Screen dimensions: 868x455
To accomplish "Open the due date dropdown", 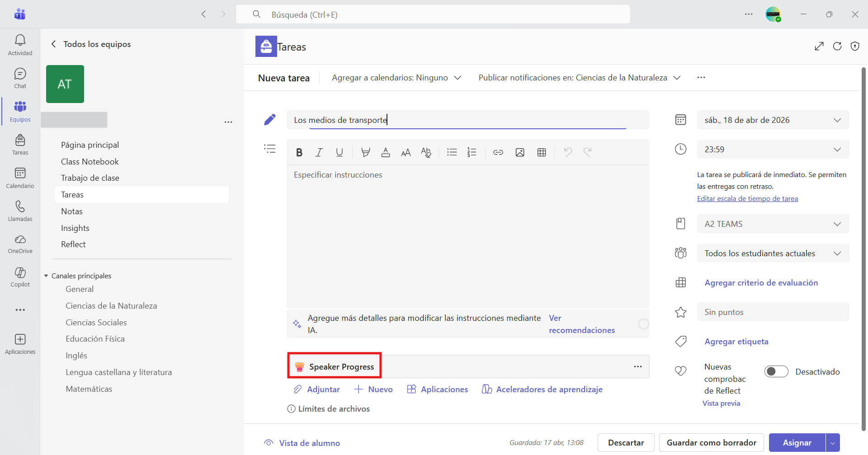I will pos(773,120).
